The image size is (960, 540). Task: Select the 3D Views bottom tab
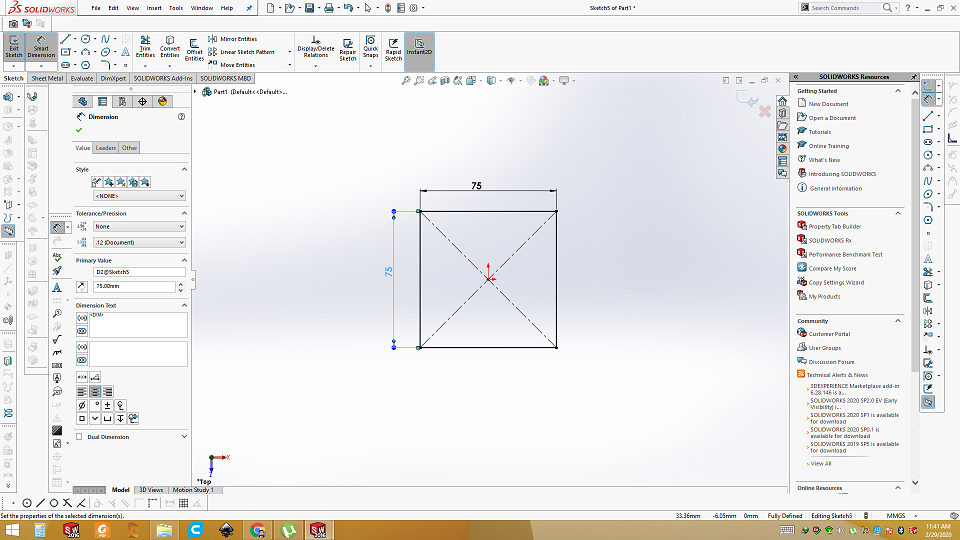point(151,490)
